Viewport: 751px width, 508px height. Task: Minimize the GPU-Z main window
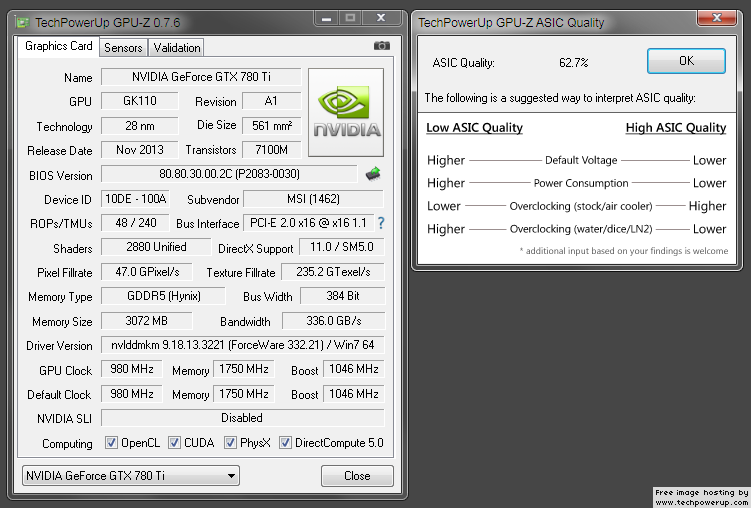coord(327,18)
